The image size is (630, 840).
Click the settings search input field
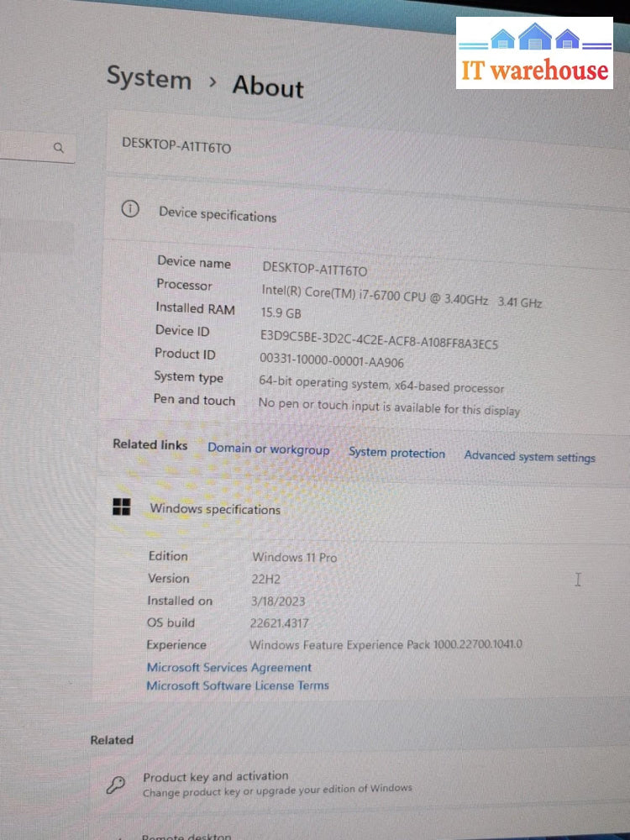[36, 146]
